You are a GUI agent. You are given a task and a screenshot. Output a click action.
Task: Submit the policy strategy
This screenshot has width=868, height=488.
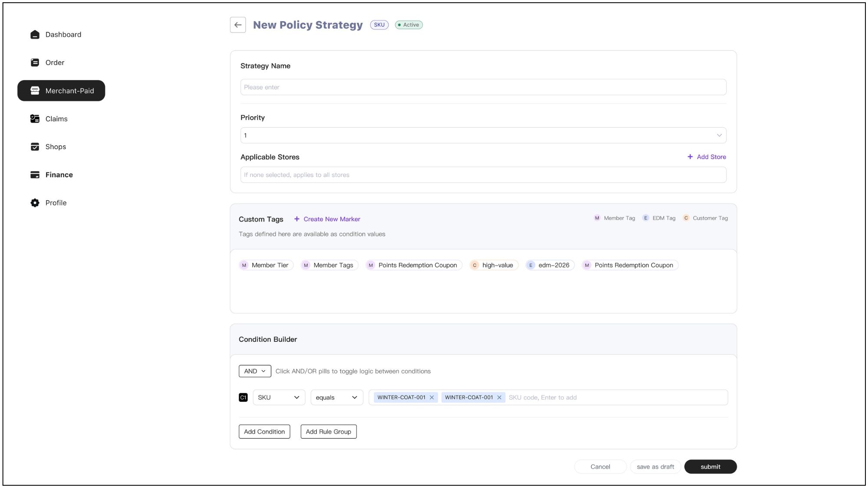click(710, 467)
